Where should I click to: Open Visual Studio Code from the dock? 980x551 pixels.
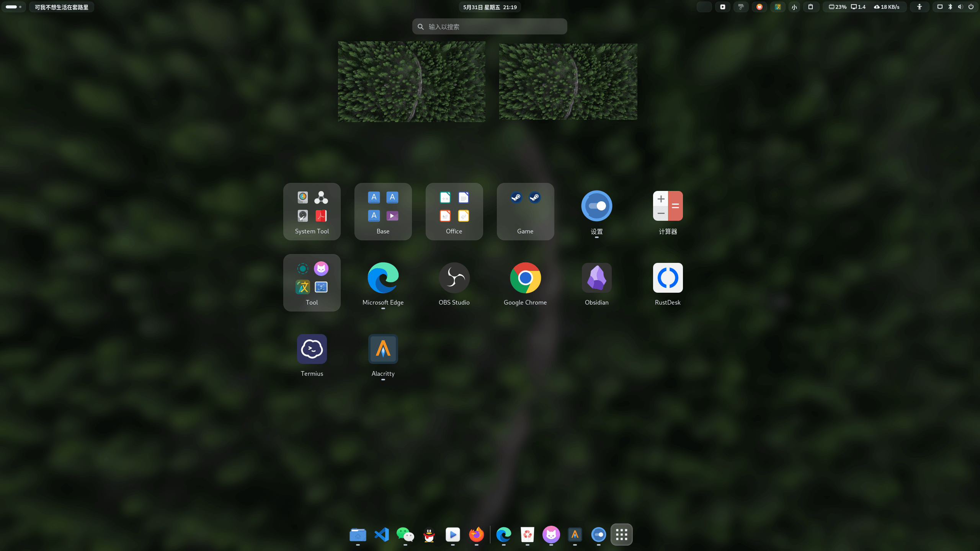click(x=382, y=535)
